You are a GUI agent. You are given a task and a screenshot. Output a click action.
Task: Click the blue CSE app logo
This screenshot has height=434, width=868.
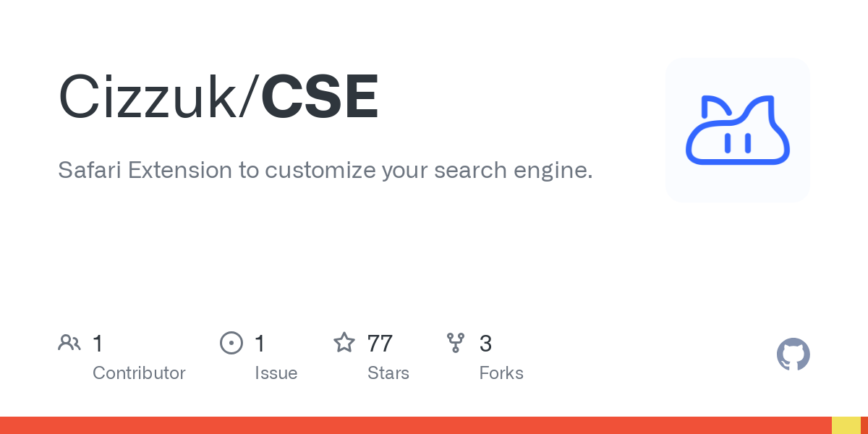(x=737, y=130)
